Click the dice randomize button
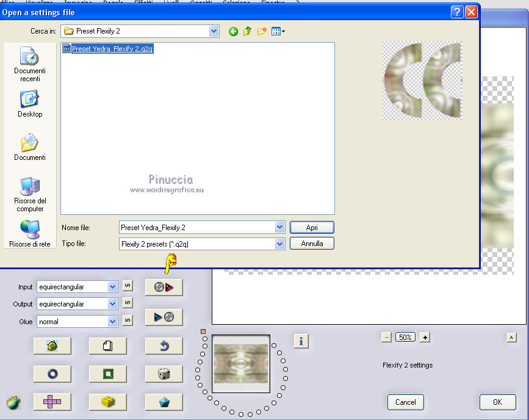The height and width of the screenshot is (420, 529). (x=164, y=374)
